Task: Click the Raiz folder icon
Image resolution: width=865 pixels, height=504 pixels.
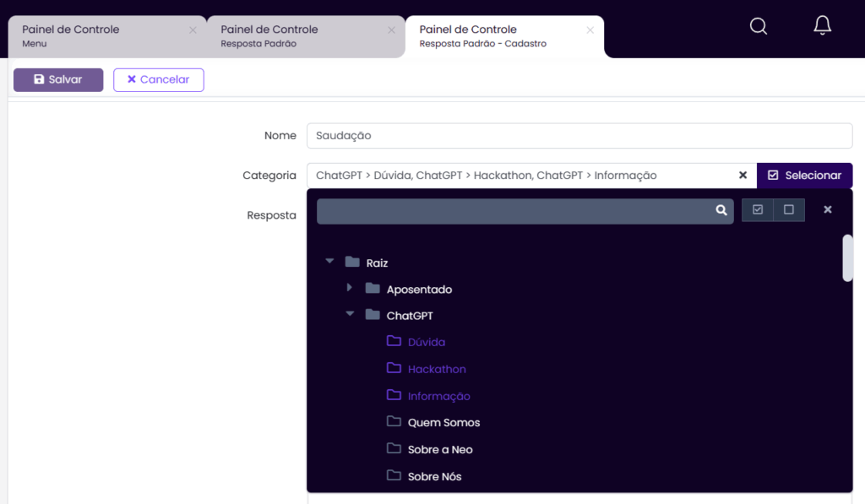Action: click(x=352, y=262)
